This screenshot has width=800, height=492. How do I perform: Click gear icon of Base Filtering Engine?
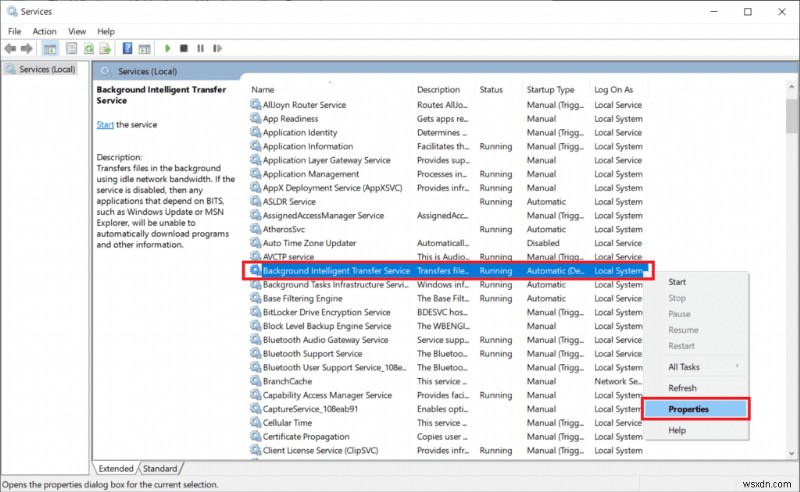pyautogui.click(x=255, y=298)
